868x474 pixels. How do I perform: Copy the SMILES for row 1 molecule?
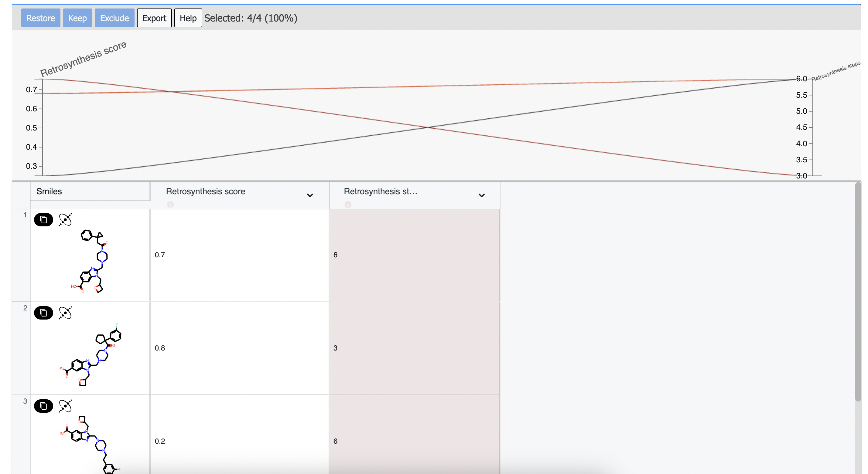(x=43, y=220)
